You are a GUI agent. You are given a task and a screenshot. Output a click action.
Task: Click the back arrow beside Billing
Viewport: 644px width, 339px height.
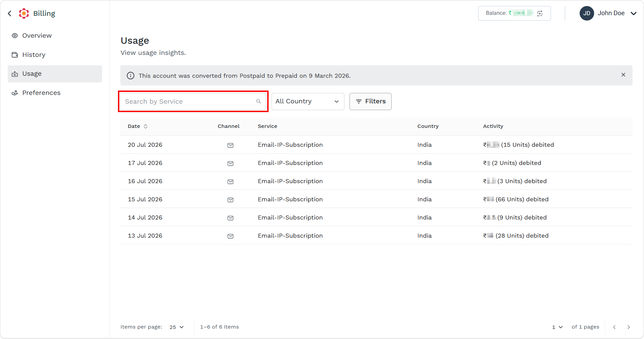[x=10, y=13]
